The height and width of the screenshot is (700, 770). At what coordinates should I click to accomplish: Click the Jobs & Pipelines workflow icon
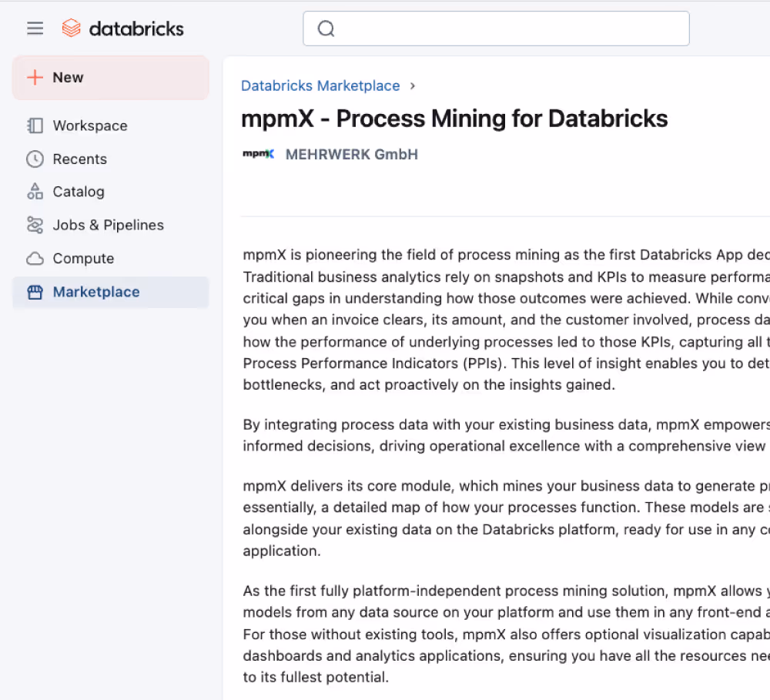click(x=35, y=225)
